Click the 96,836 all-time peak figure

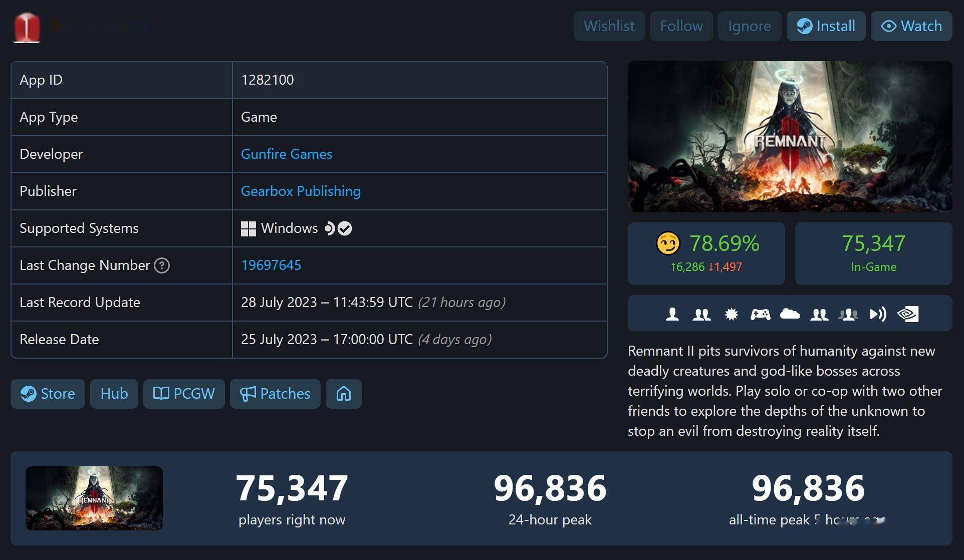click(x=808, y=488)
